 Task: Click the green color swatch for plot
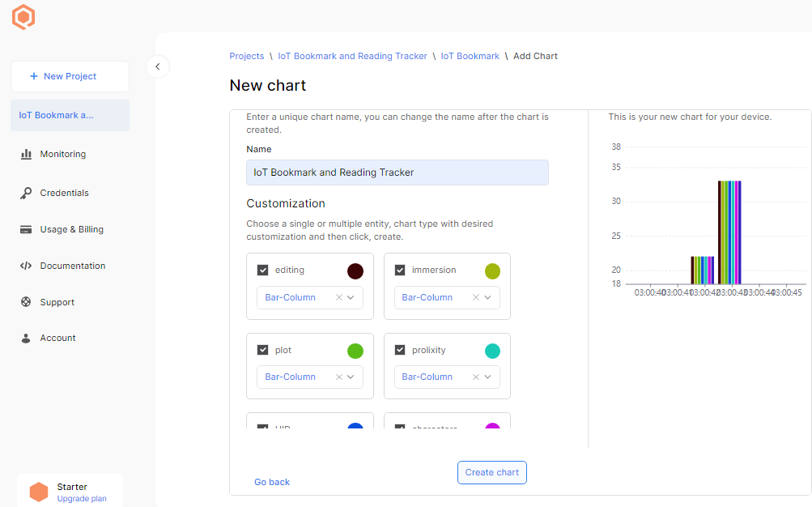click(x=355, y=350)
